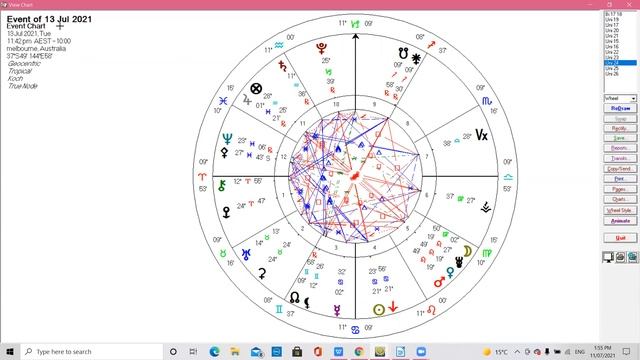Open the notification center icon
Image resolution: width=640 pixels, height=360 pixels.
[627, 351]
